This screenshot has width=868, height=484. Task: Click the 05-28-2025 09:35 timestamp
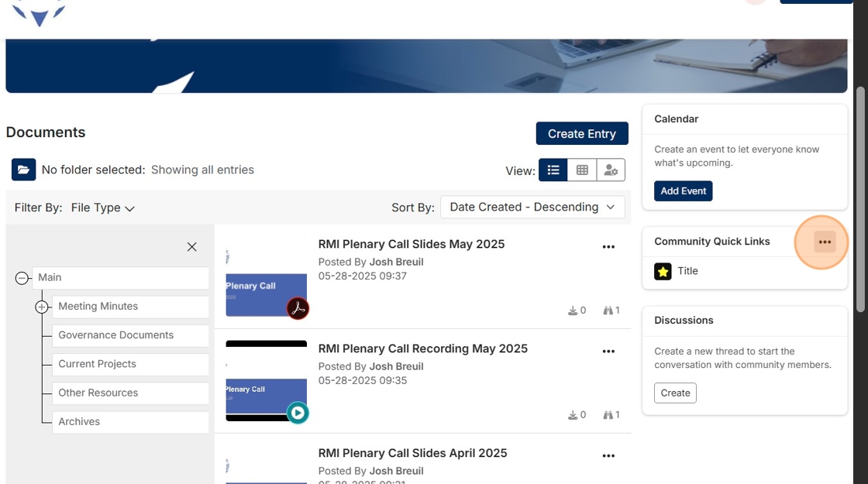[x=363, y=380]
